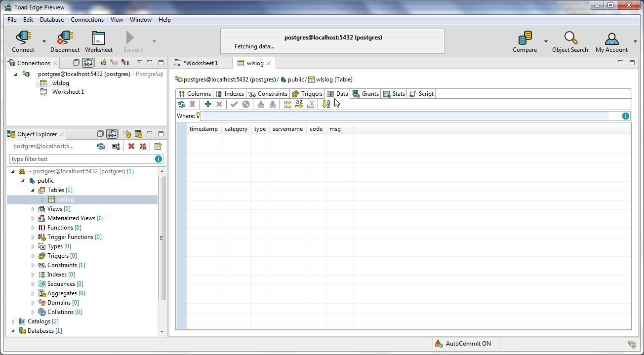Click the filter columns icon in data toolbar
The image size is (644, 355).
point(311,104)
